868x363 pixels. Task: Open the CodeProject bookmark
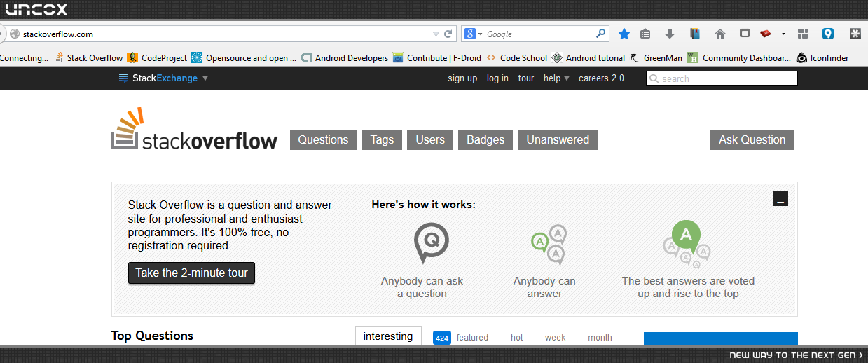click(x=156, y=58)
